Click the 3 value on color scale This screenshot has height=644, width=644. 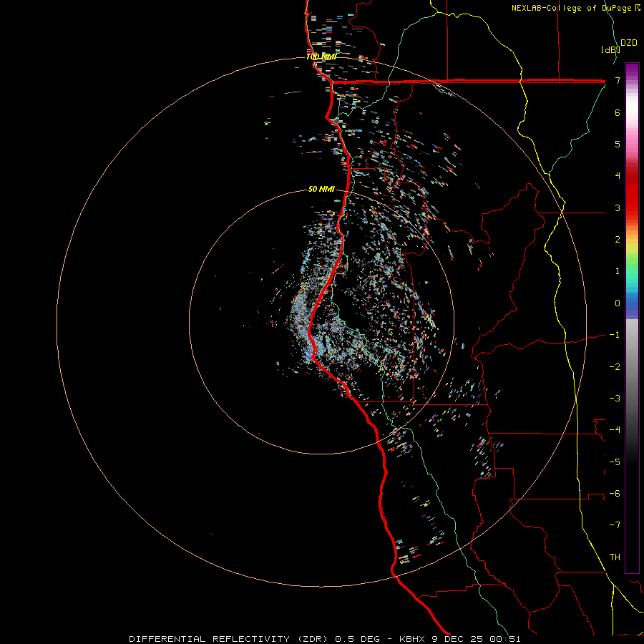pos(618,208)
